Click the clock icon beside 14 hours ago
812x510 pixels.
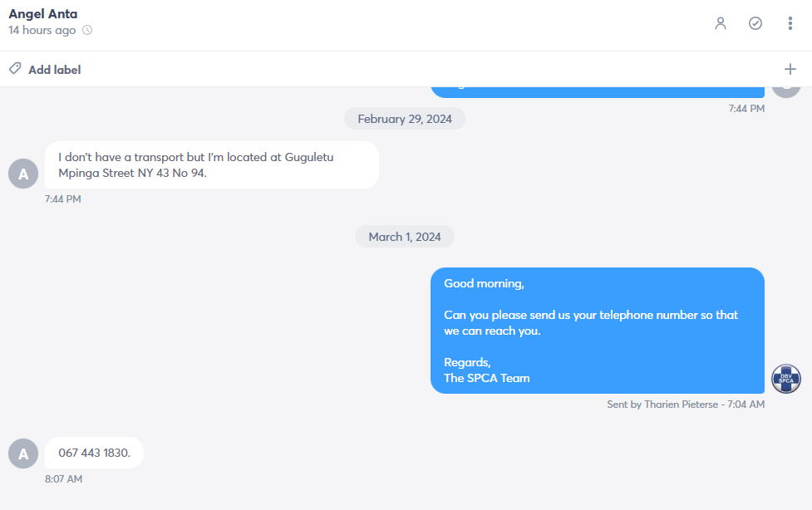(87, 30)
